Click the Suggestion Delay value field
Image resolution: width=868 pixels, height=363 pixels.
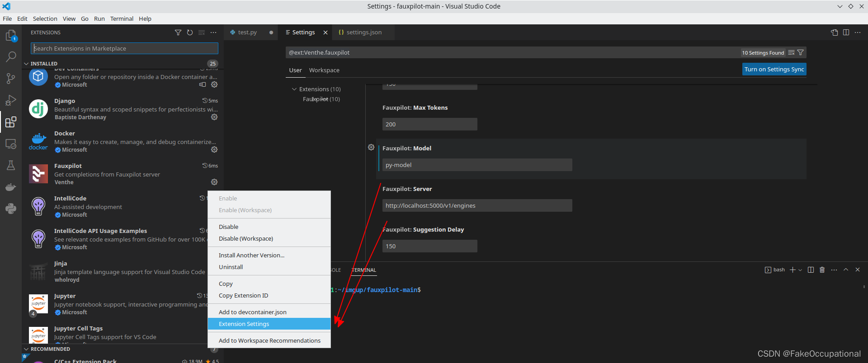(x=429, y=246)
